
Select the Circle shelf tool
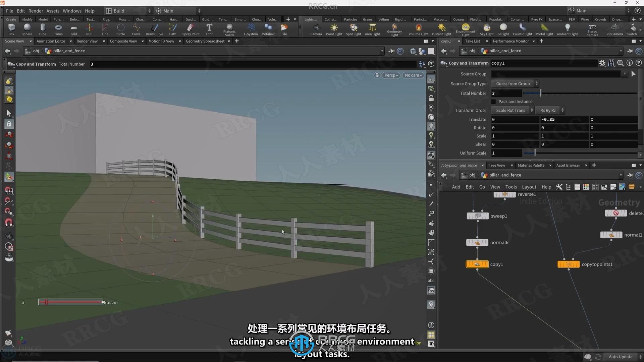pyautogui.click(x=120, y=29)
